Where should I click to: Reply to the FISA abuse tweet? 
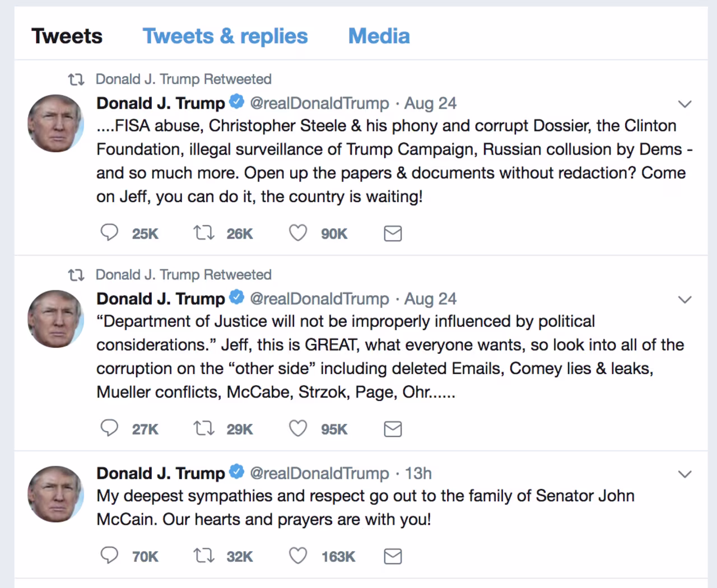[x=109, y=232]
